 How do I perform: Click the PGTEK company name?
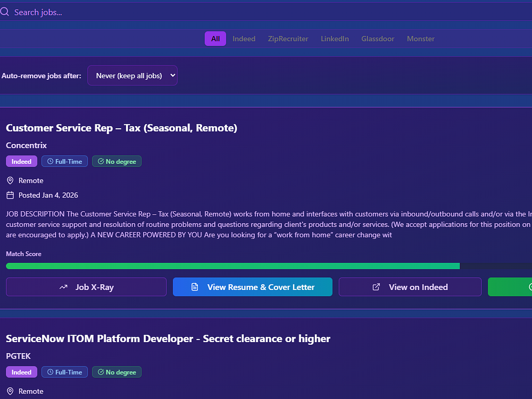click(18, 356)
